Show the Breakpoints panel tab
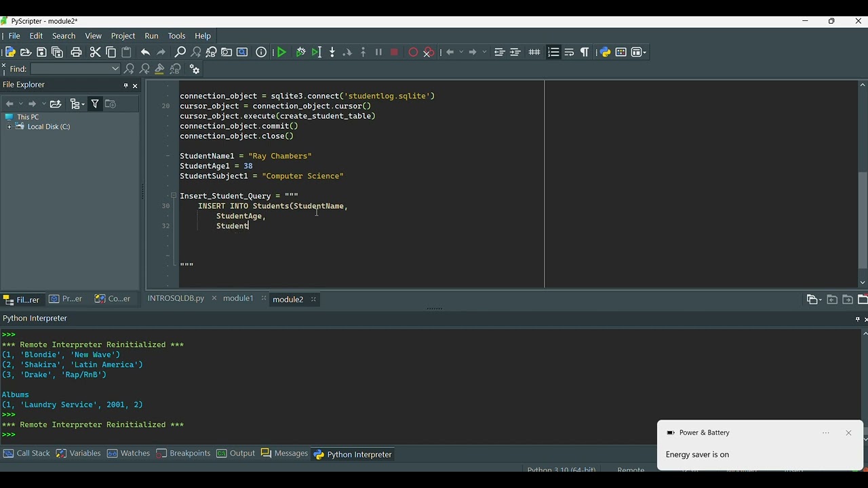Screen dimensions: 868x488 [183, 453]
